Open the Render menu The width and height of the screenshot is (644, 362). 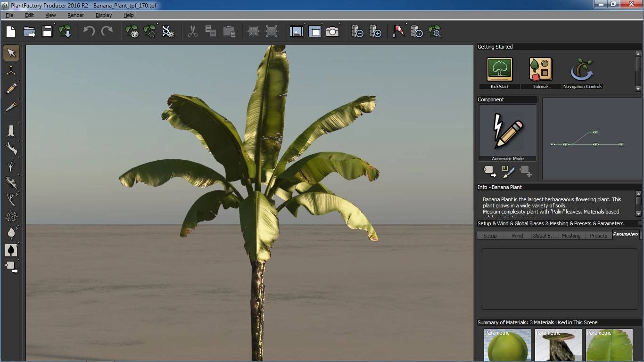[x=75, y=15]
